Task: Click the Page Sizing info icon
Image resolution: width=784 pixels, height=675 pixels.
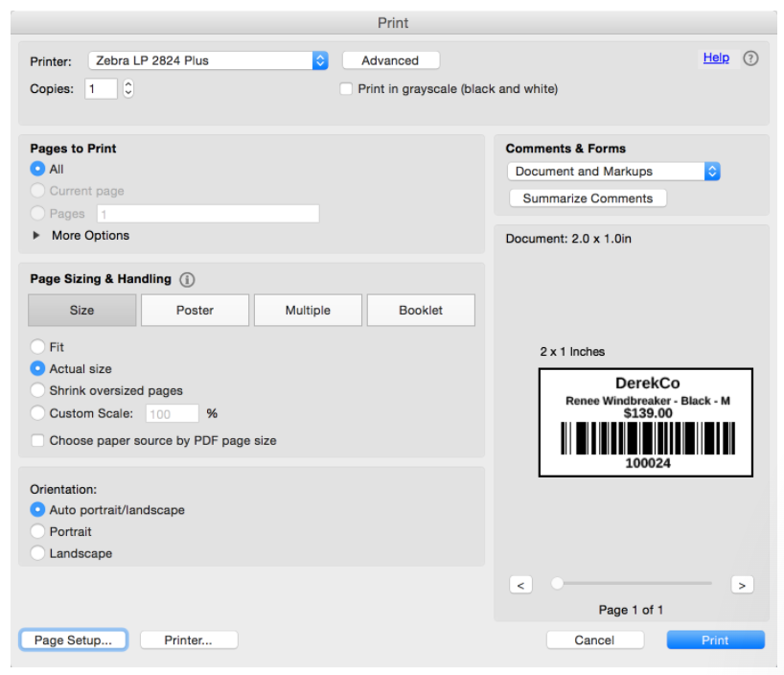Action: tap(187, 280)
